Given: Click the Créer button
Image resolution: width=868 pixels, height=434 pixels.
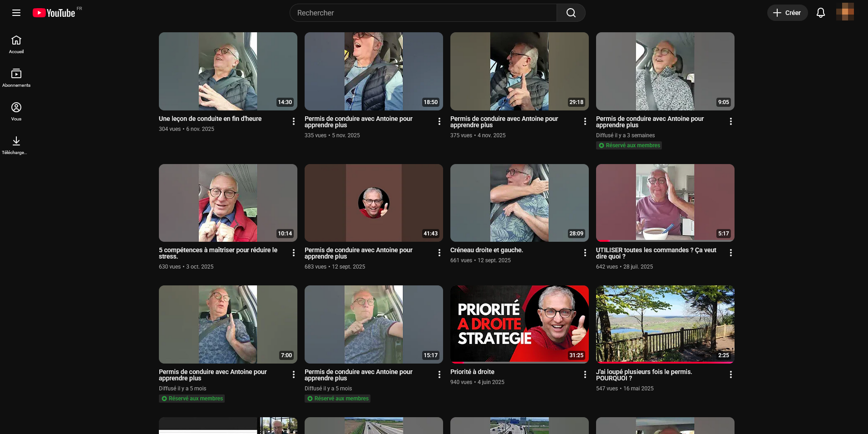Looking at the screenshot, I should [x=787, y=13].
